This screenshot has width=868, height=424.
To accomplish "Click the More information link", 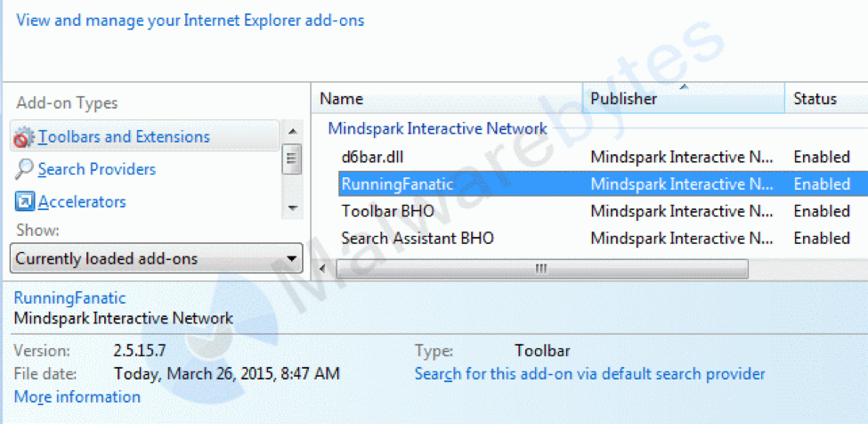I will [x=77, y=397].
